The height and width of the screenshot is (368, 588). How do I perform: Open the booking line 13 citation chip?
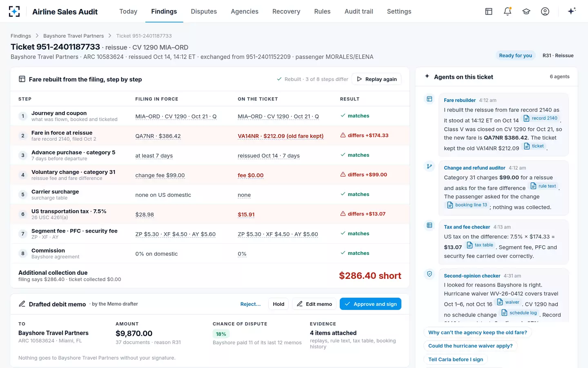click(467, 205)
